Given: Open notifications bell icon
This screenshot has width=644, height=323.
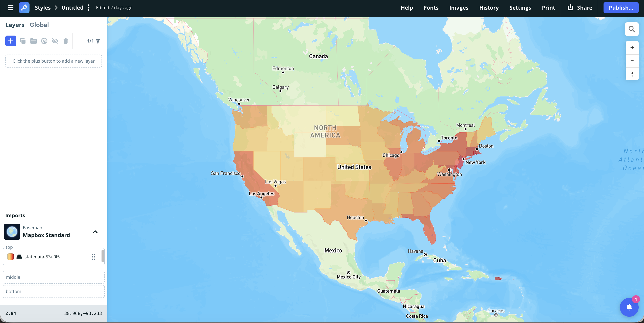Looking at the screenshot, I should pos(629,307).
